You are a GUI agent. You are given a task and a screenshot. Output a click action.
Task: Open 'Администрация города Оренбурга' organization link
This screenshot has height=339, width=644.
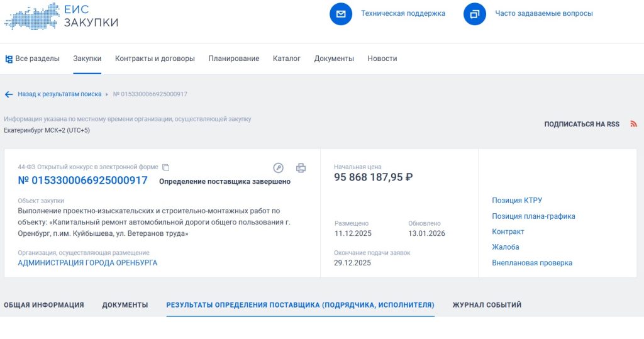87,263
